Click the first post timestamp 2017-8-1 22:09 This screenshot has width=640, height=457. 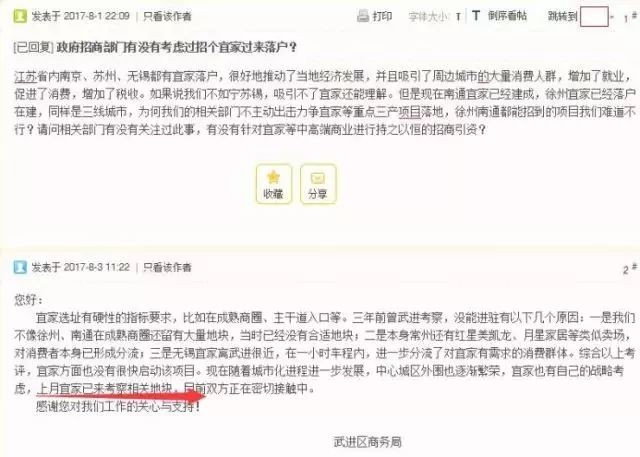[96, 16]
